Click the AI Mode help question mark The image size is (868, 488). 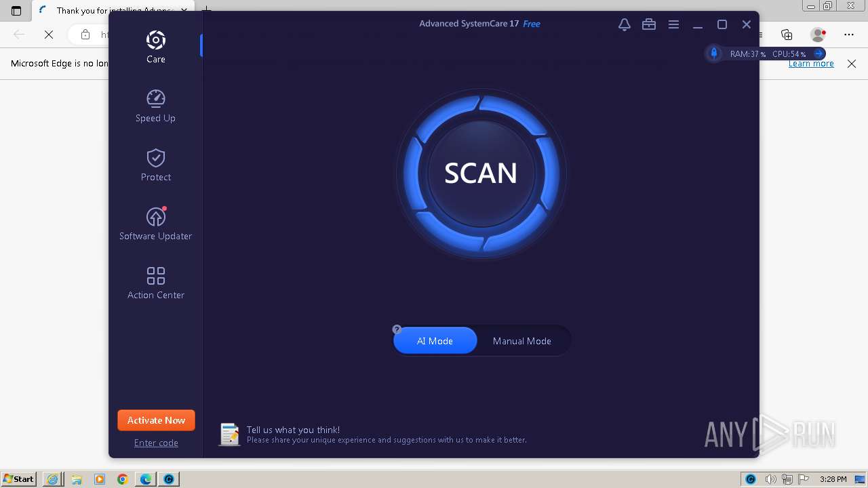[x=397, y=329]
